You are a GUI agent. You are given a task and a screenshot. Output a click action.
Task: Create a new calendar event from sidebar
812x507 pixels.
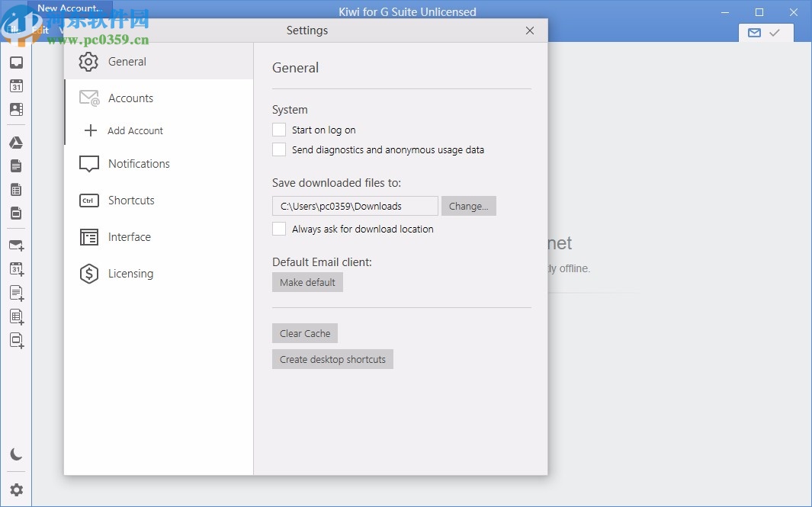pos(16,268)
